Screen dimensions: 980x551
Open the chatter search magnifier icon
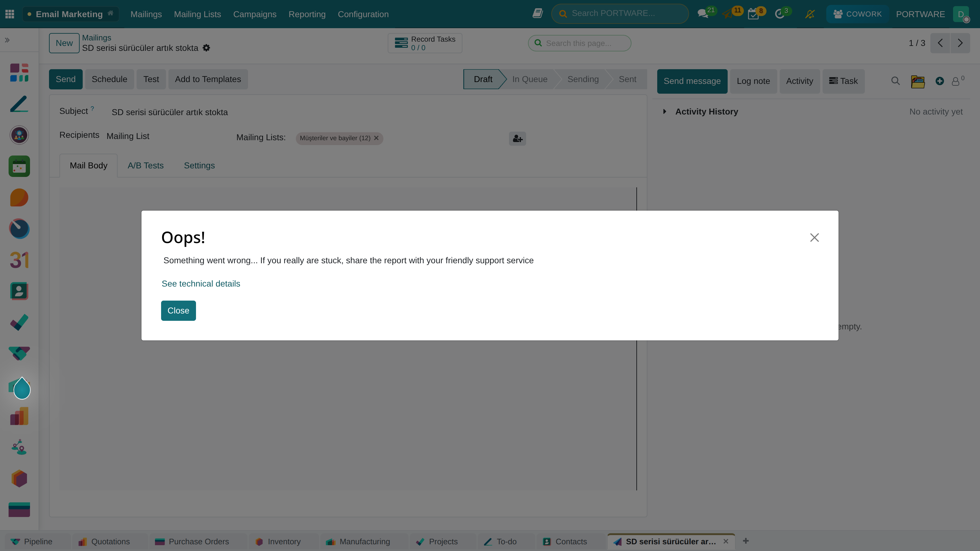895,81
